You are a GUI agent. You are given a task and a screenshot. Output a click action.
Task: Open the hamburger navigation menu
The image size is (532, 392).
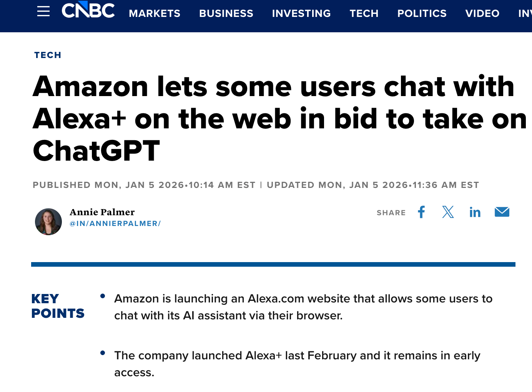pos(43,12)
